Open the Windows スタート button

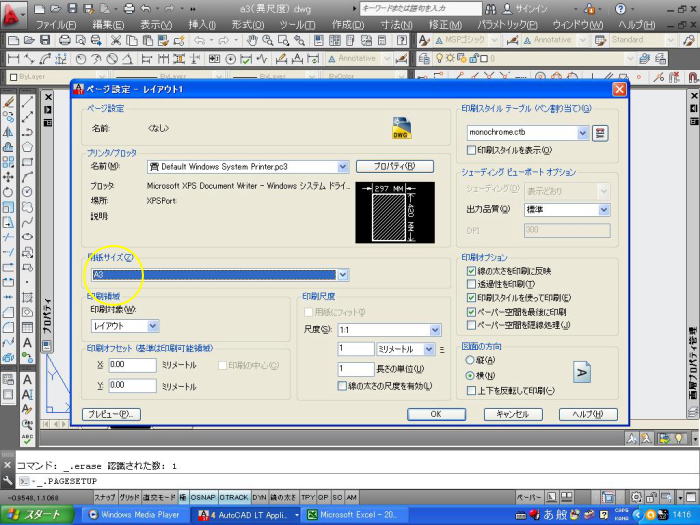[x=37, y=515]
